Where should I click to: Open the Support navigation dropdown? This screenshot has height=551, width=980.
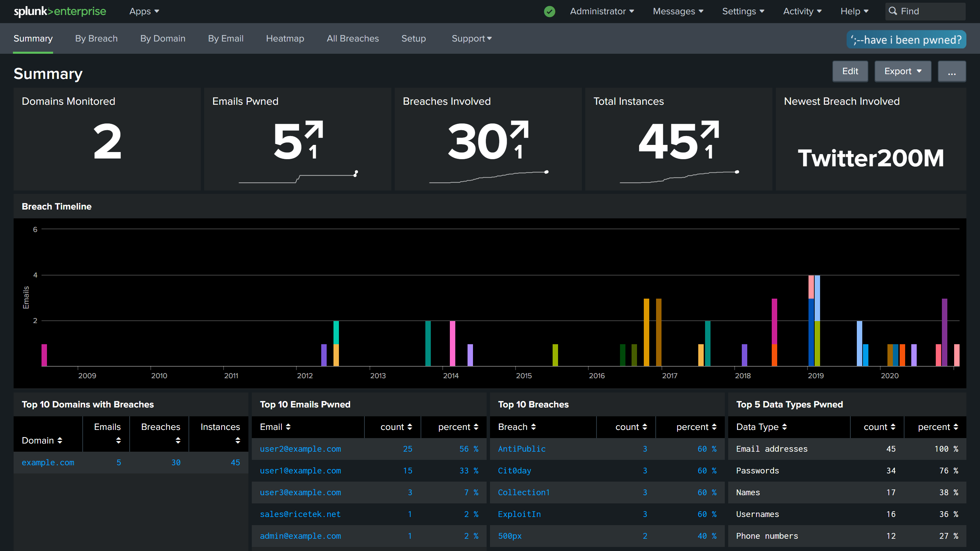(471, 38)
